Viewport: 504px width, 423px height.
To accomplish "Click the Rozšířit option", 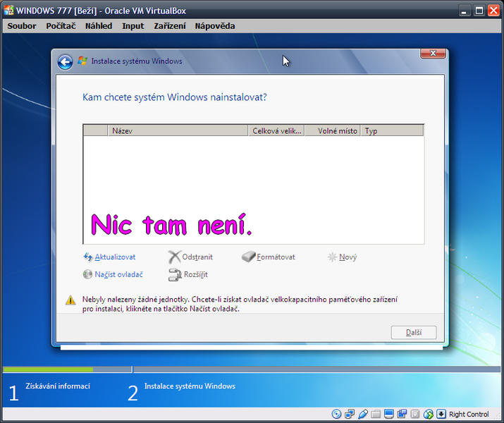I will pos(196,274).
